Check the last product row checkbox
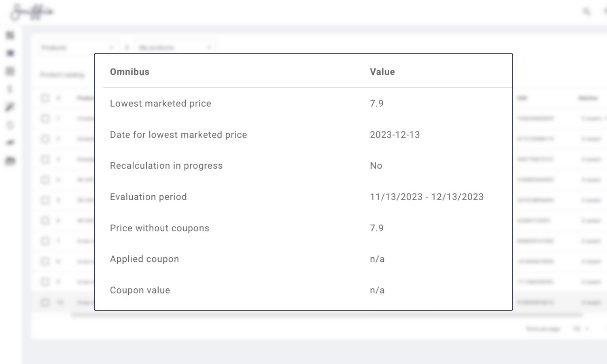The width and height of the screenshot is (607, 364). pyautogui.click(x=45, y=302)
